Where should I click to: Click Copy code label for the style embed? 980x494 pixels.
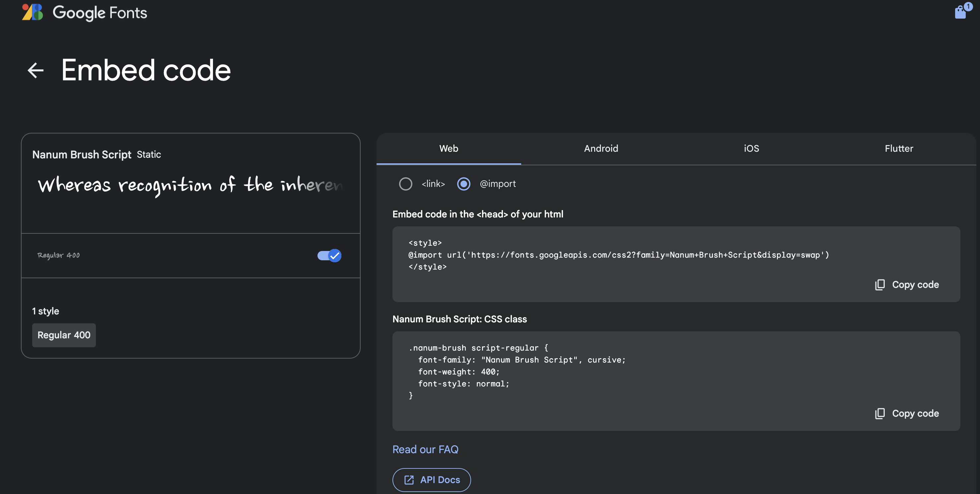pyautogui.click(x=915, y=285)
